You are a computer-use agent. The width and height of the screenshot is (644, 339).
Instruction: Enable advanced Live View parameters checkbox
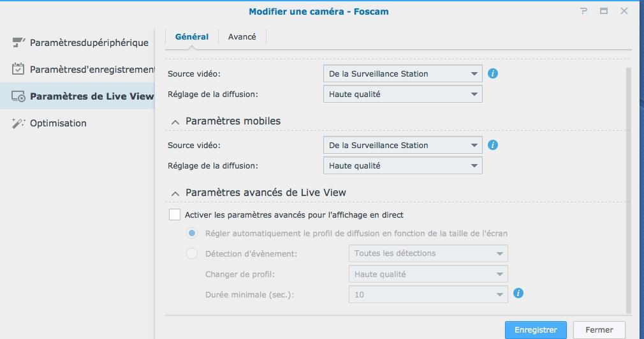pyautogui.click(x=175, y=215)
